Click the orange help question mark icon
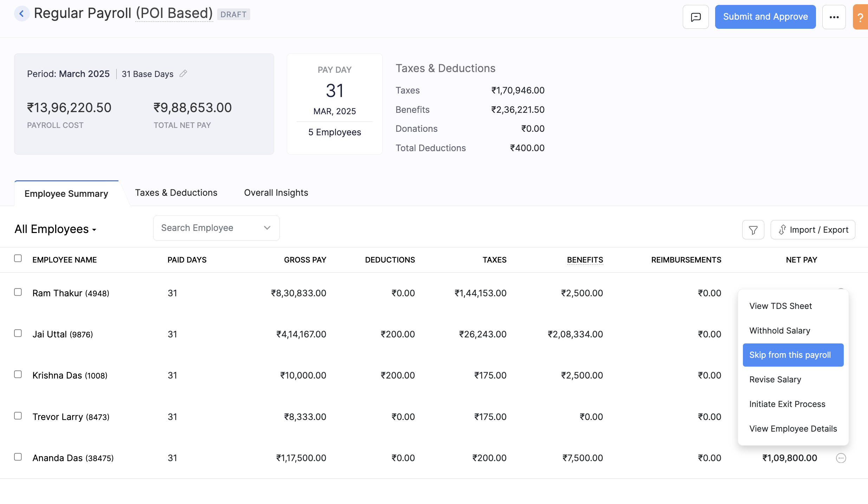Viewport: 868px width, 504px height. click(860, 17)
